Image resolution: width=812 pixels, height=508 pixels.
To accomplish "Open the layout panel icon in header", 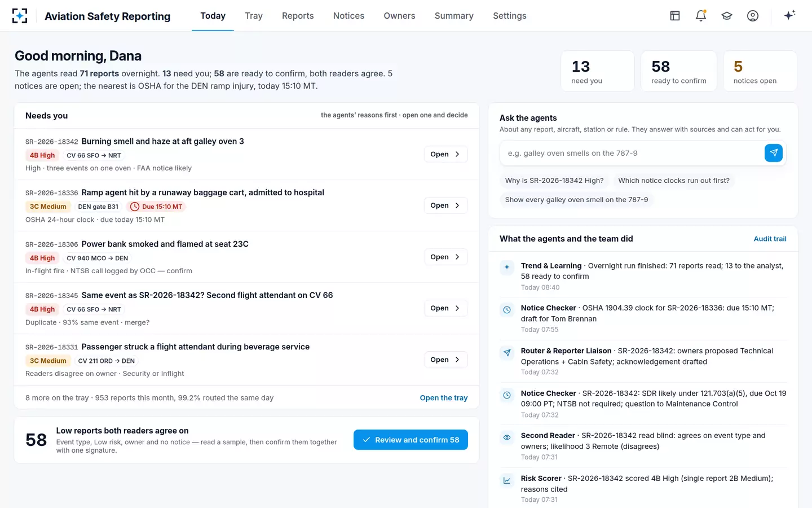I will point(675,16).
